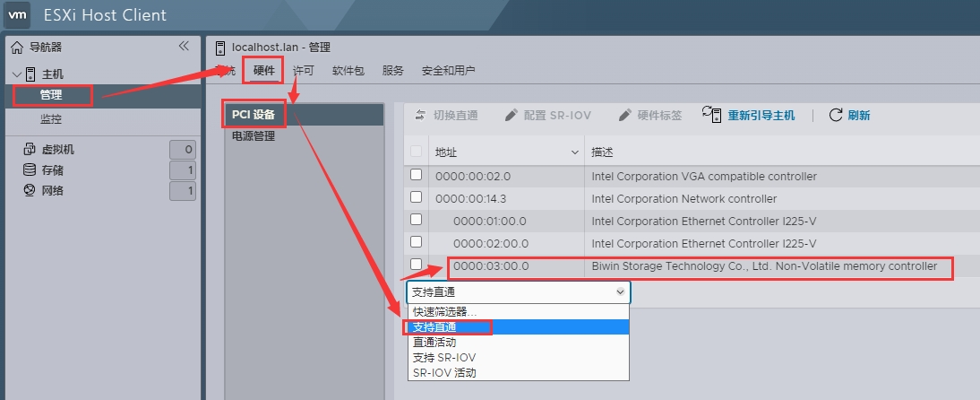
Task: Click the hardware label pencil icon
Action: pos(625,115)
